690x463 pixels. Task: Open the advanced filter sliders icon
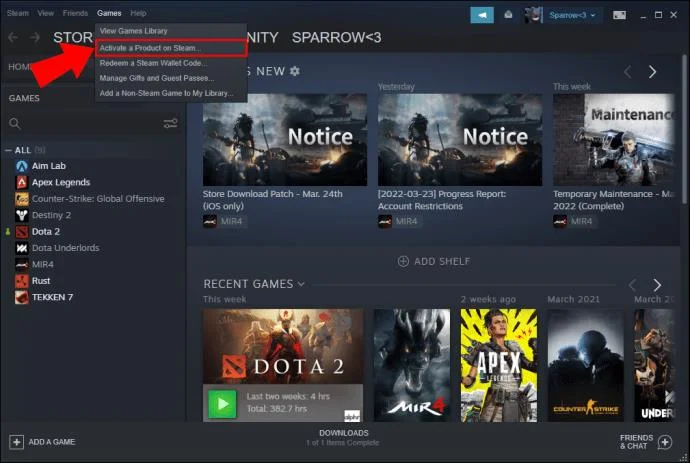[x=170, y=123]
